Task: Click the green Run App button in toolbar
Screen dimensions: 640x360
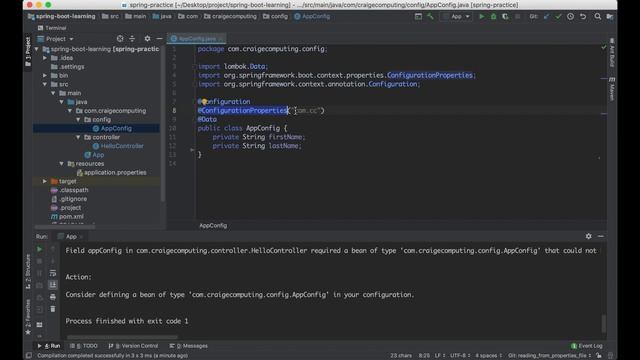Action: [x=482, y=17]
